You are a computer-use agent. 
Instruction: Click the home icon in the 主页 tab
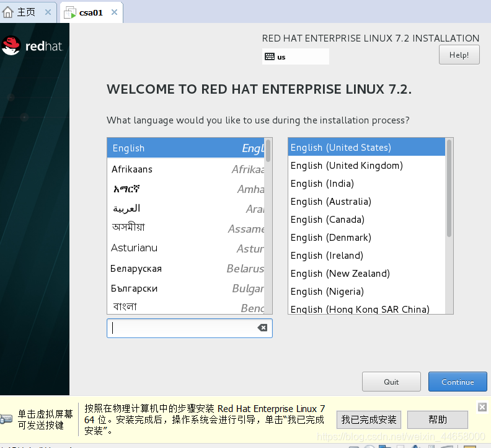tap(8, 12)
